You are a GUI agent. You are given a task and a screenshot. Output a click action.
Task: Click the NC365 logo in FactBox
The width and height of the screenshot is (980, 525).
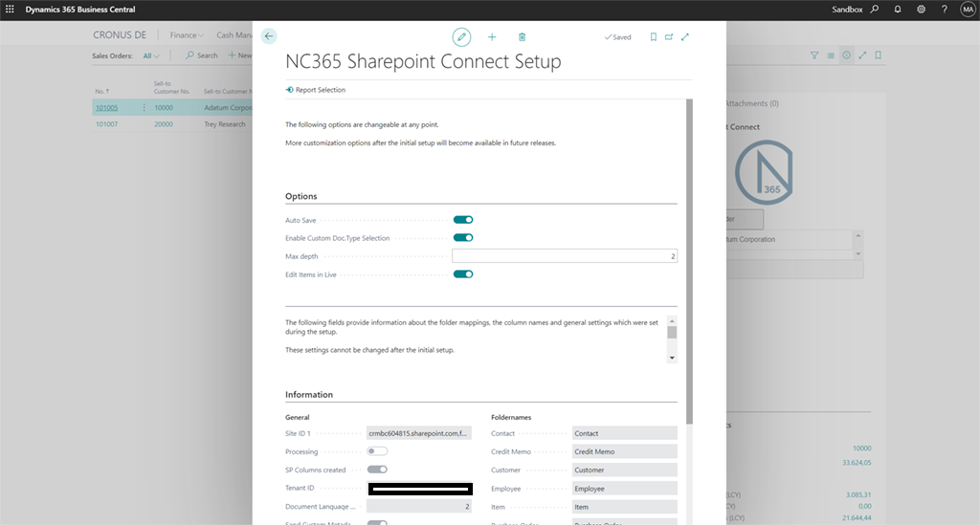point(764,172)
